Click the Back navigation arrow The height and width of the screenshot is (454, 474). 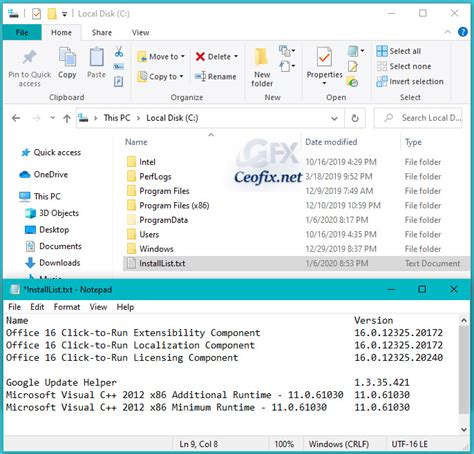16,118
